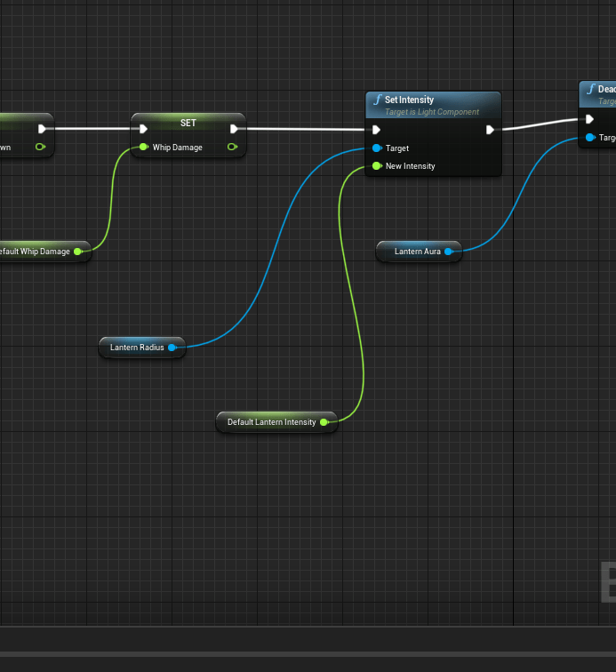Image resolution: width=616 pixels, height=672 pixels.
Task: Select the SET node header
Action: [188, 122]
